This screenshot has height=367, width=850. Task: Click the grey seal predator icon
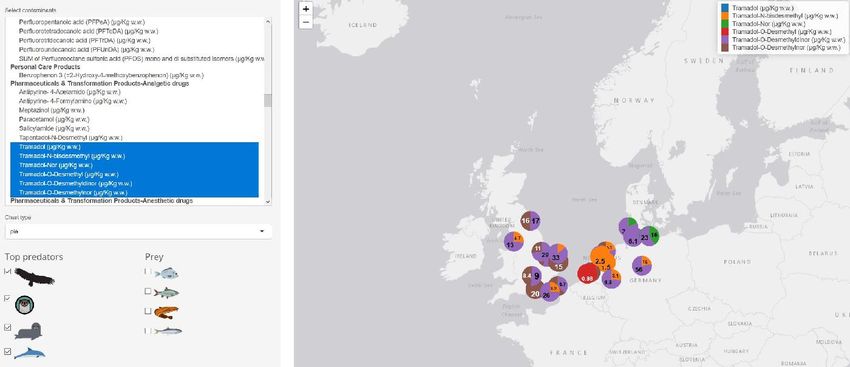pyautogui.click(x=28, y=331)
